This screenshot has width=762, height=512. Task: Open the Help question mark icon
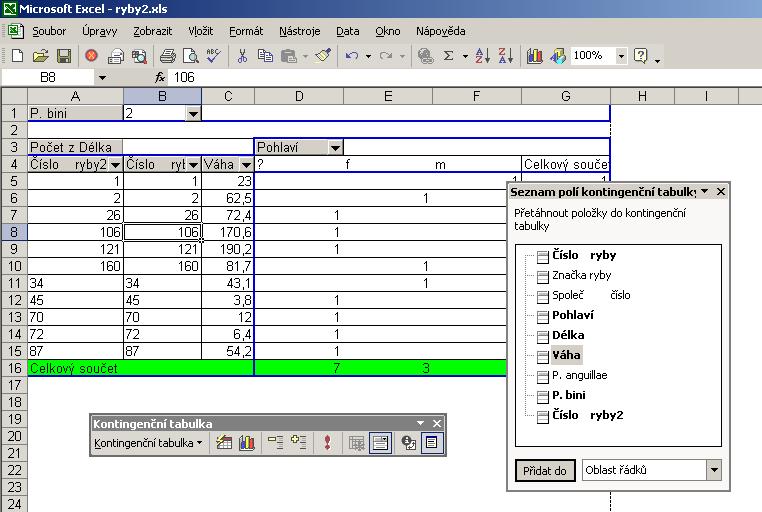[641, 56]
